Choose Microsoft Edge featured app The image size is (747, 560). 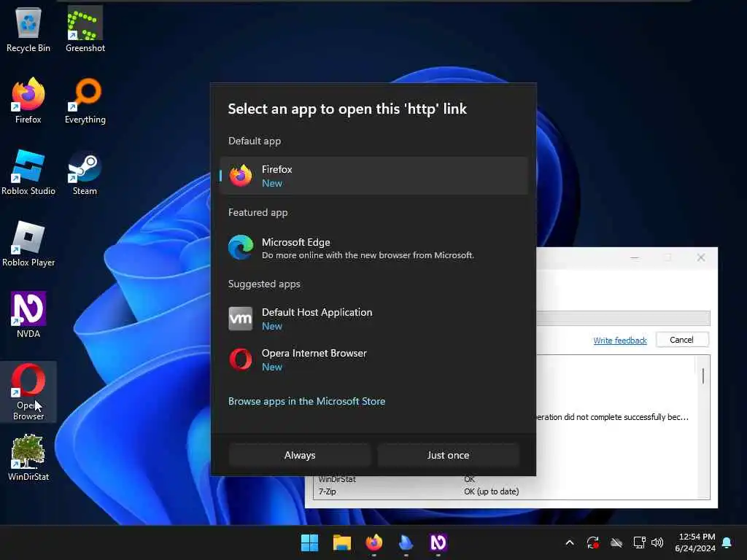(x=374, y=248)
